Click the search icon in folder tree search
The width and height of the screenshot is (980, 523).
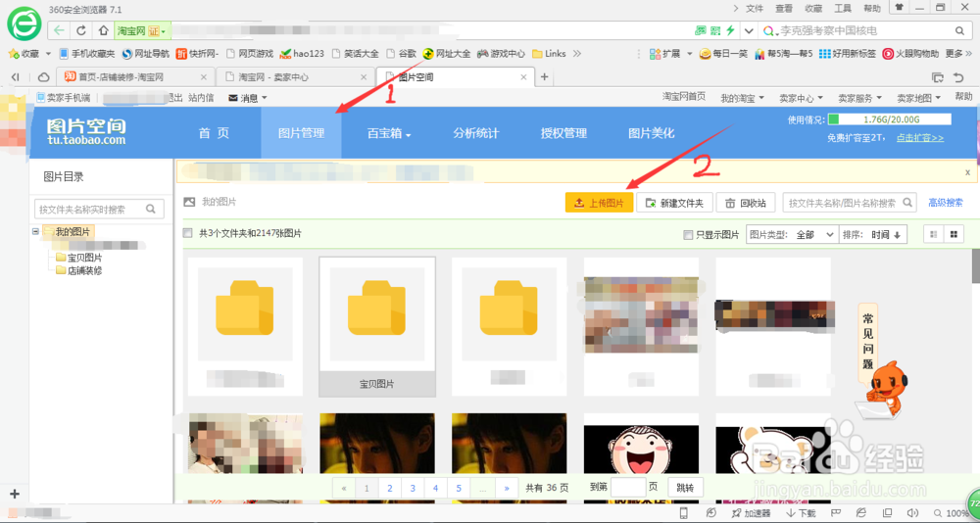[151, 209]
